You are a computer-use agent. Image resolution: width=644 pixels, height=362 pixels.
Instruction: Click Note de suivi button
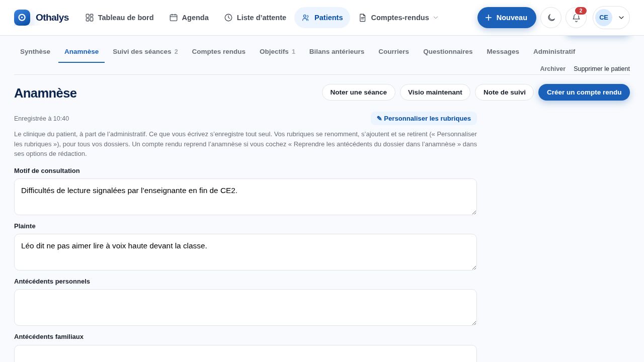point(504,93)
